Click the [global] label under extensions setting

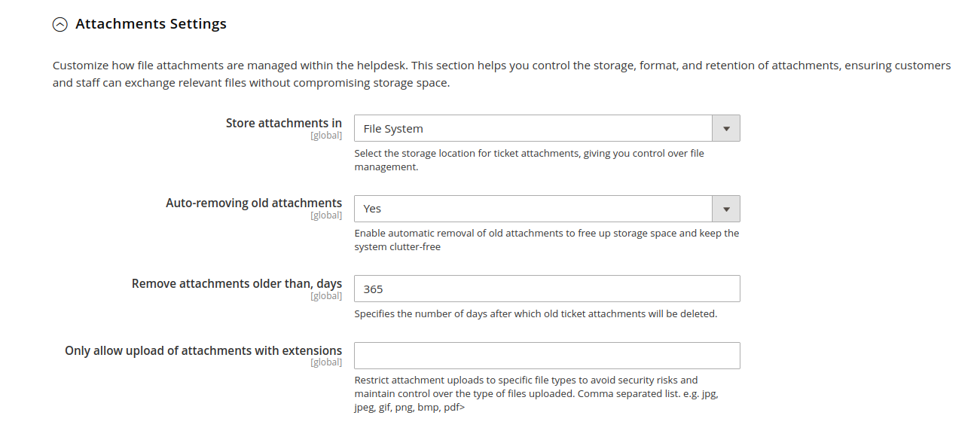tap(326, 362)
